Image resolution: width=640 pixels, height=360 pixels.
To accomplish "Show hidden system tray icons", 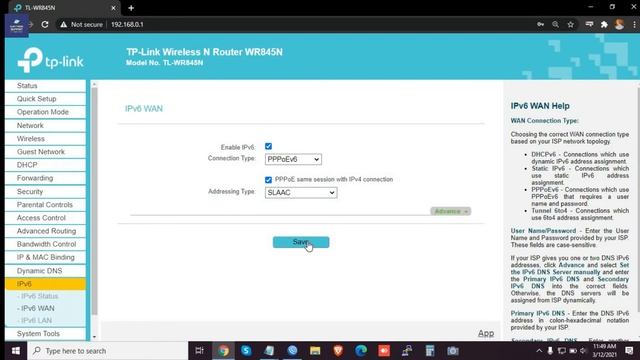I will click(539, 351).
